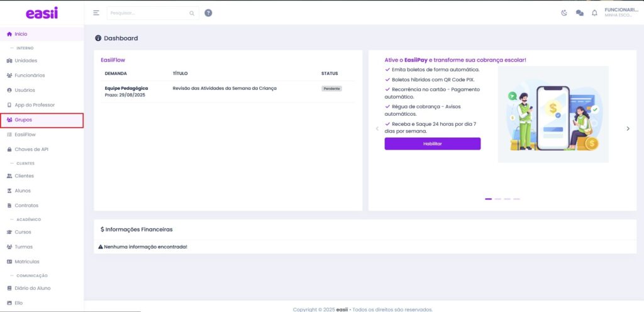Image resolution: width=644 pixels, height=312 pixels.
Task: Show next carousel slide arrow
Action: (x=628, y=128)
